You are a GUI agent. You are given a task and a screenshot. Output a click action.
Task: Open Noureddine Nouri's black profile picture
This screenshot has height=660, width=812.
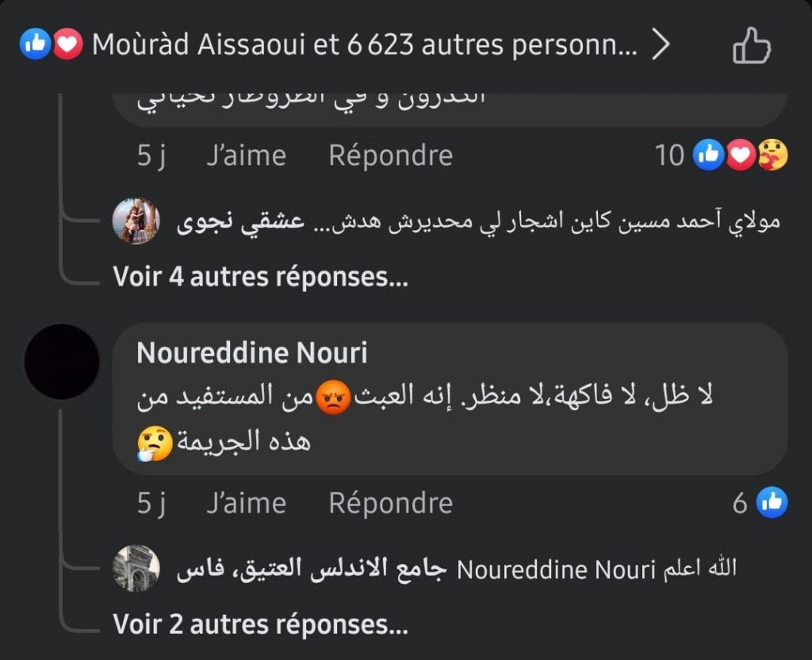pyautogui.click(x=62, y=361)
